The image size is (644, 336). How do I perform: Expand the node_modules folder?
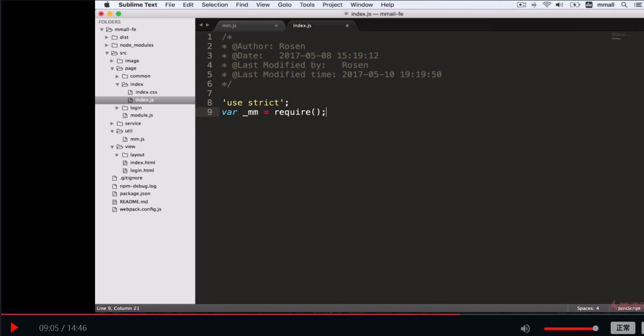pyautogui.click(x=107, y=45)
